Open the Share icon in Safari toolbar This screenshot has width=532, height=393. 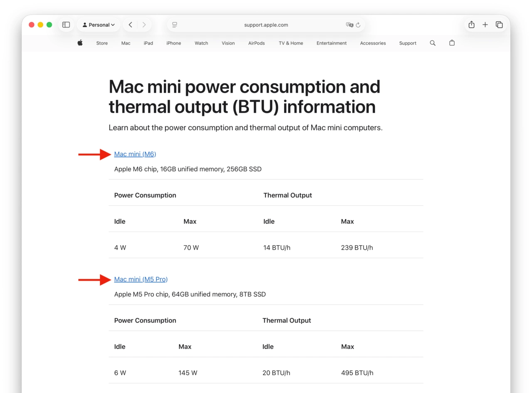point(471,25)
